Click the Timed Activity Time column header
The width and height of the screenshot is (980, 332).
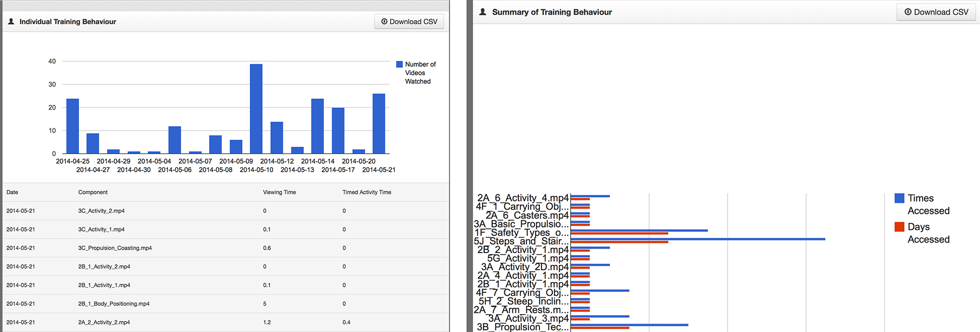point(367,192)
